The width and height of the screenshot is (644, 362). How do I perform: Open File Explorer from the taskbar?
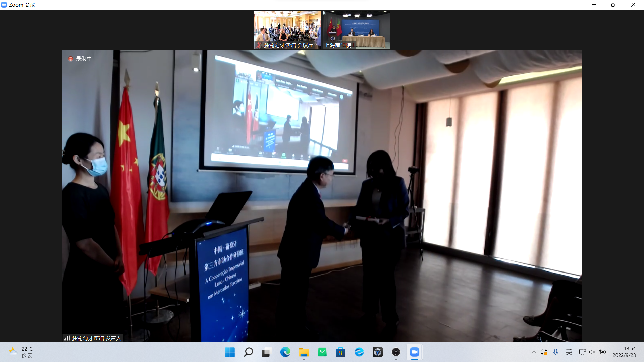[304, 352]
